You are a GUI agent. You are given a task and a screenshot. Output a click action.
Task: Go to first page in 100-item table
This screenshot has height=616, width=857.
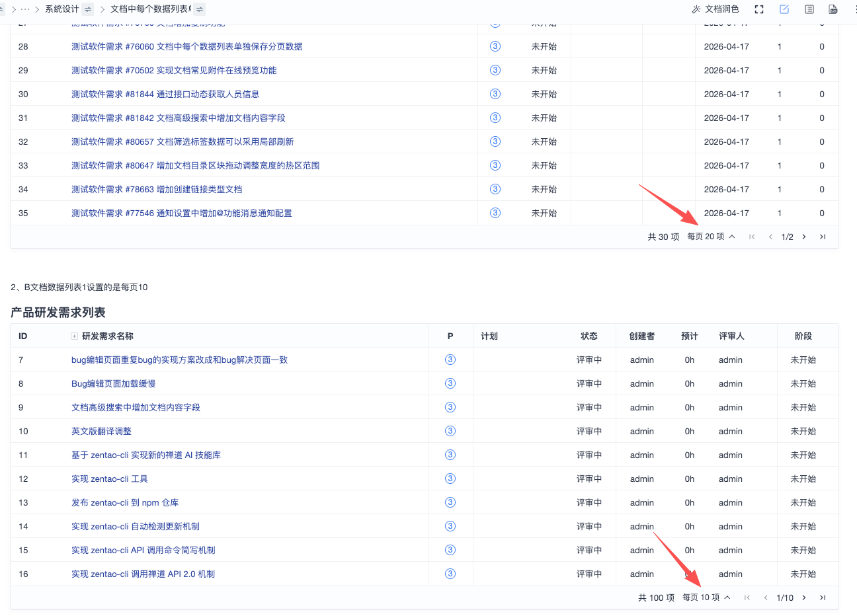click(x=747, y=597)
